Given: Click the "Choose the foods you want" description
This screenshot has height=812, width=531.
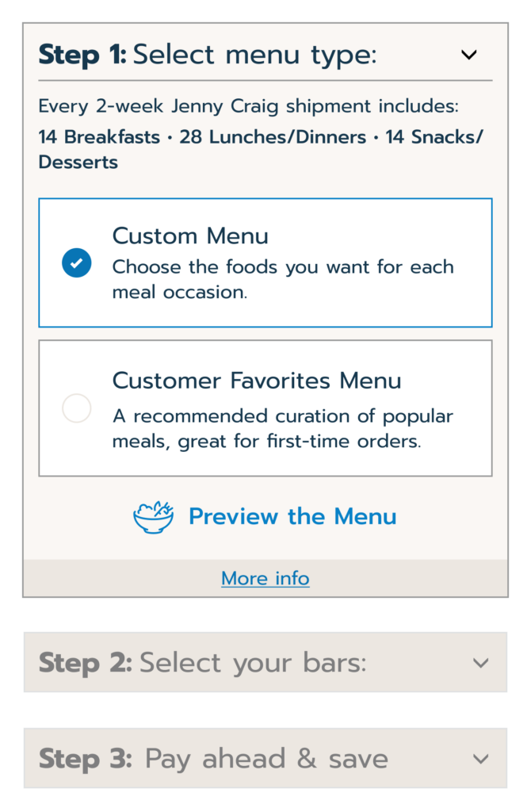Looking at the screenshot, I should [x=283, y=279].
